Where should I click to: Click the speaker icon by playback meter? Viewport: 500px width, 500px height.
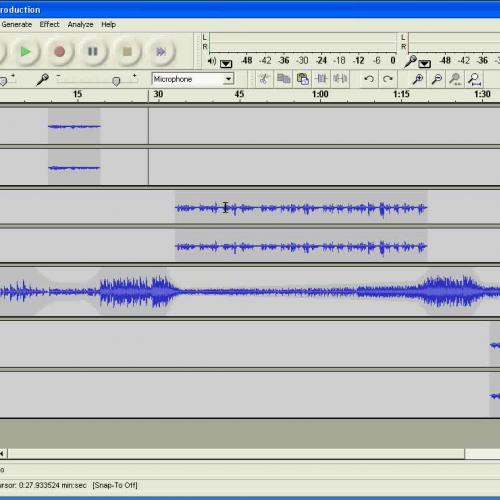click(212, 61)
